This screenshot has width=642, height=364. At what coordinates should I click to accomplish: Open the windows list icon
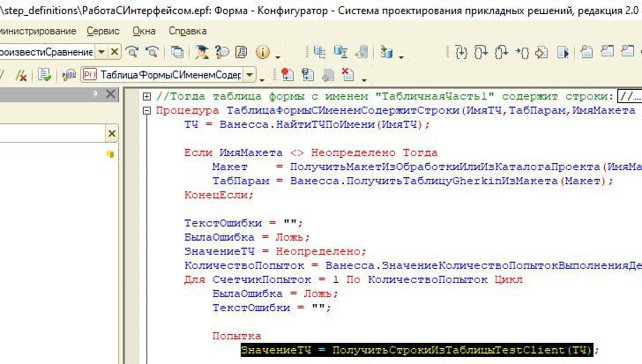pos(177,52)
